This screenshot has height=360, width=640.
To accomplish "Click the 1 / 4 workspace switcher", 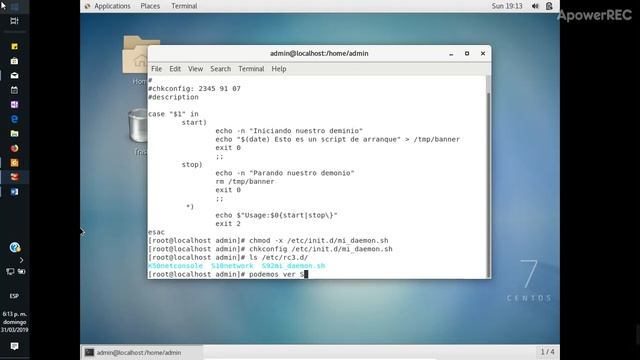I will 547,351.
